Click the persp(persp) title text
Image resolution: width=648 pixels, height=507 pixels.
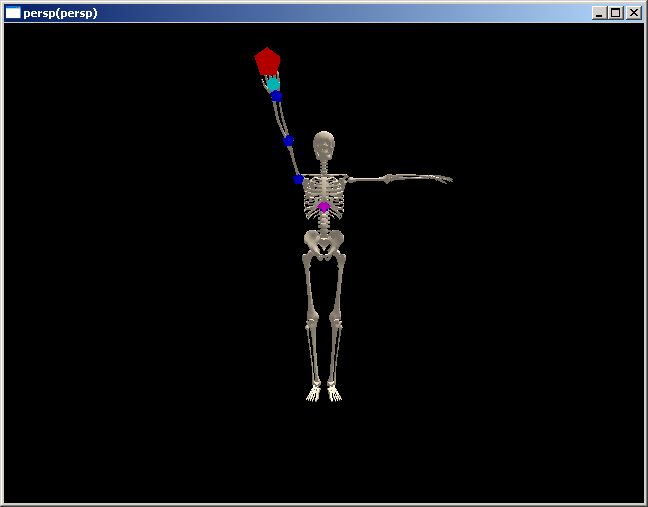[60, 13]
